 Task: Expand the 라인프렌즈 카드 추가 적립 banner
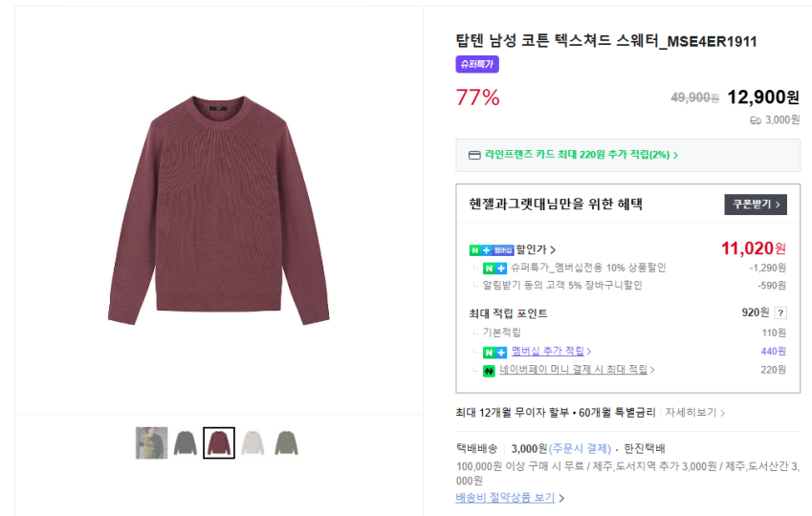click(675, 155)
